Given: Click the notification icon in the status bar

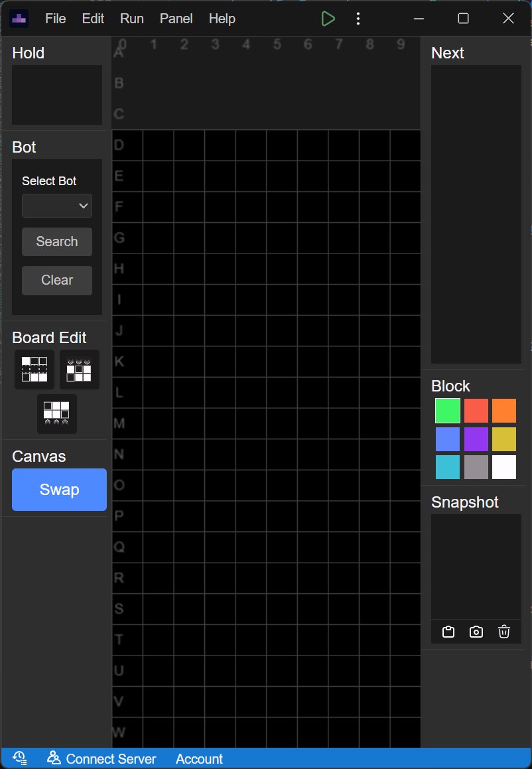Looking at the screenshot, I should 19,757.
